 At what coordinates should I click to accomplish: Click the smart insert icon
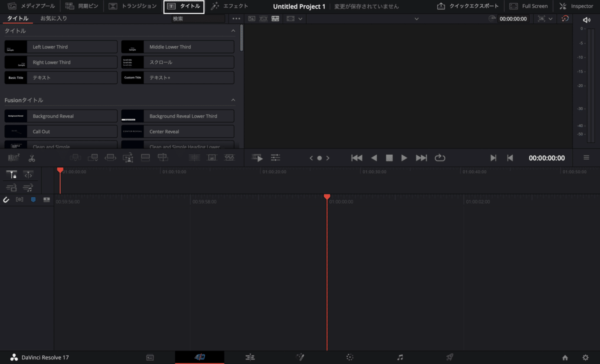click(x=75, y=157)
